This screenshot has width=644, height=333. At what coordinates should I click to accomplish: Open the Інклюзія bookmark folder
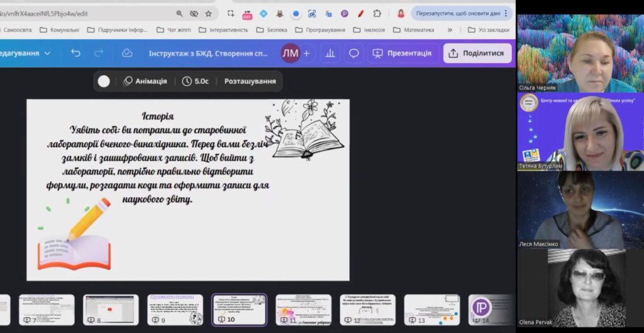click(369, 30)
